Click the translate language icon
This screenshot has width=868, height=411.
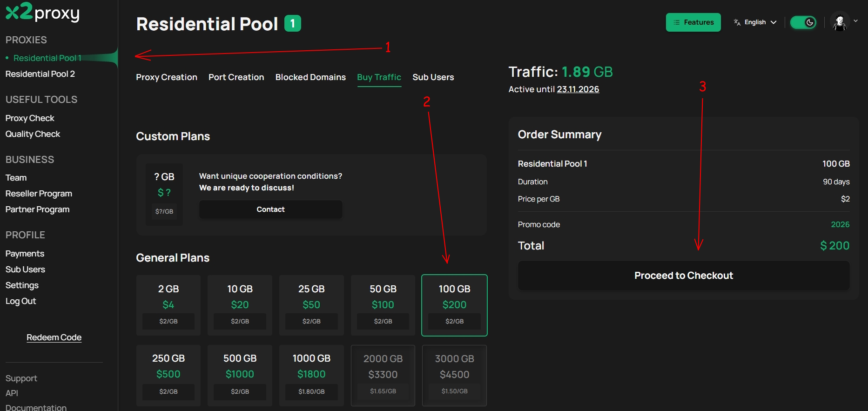point(737,22)
